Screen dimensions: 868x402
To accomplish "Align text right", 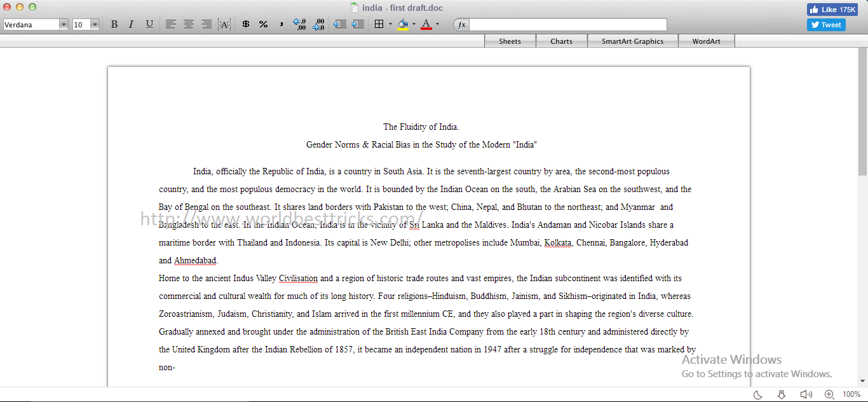I will tap(207, 24).
